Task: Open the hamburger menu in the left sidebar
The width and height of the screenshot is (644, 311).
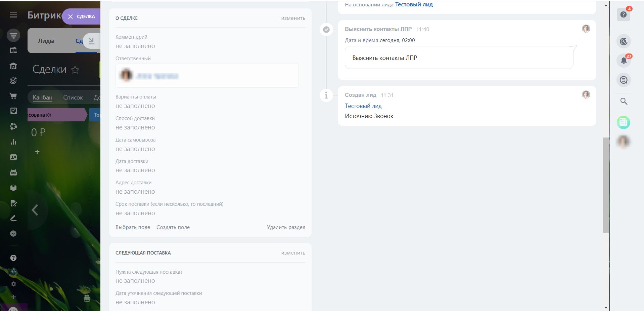Action: [13, 15]
